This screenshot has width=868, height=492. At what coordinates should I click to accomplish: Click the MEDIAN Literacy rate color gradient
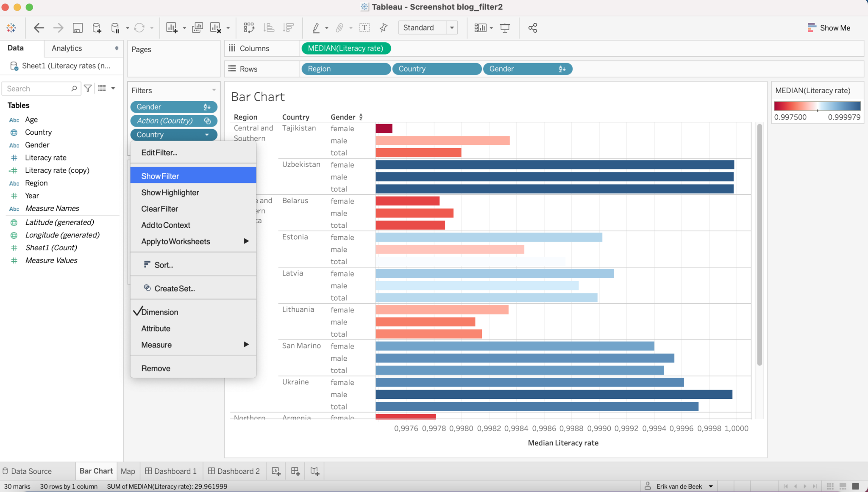coord(818,105)
